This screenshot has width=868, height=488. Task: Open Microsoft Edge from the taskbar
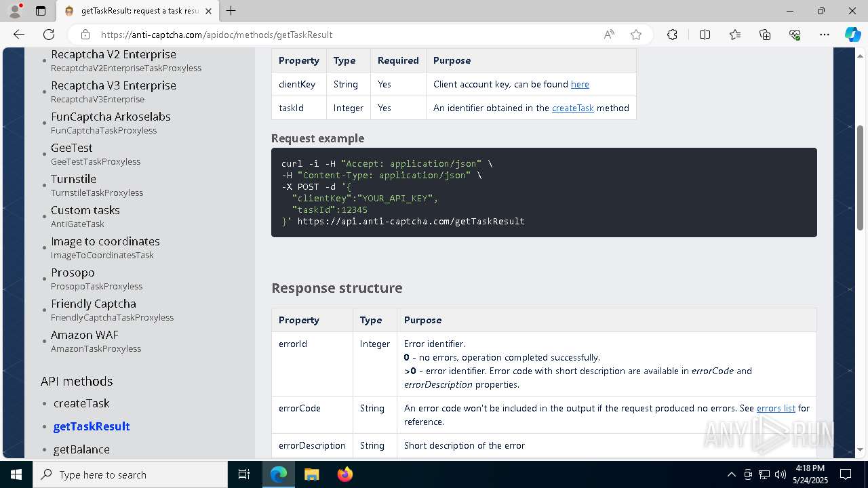click(x=279, y=474)
